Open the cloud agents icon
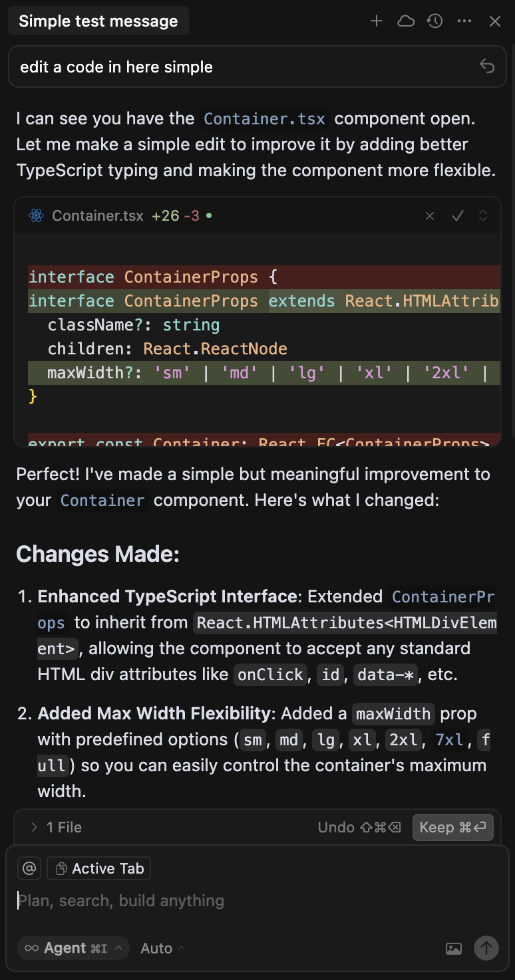Screen dimensions: 515x980 (406, 21)
